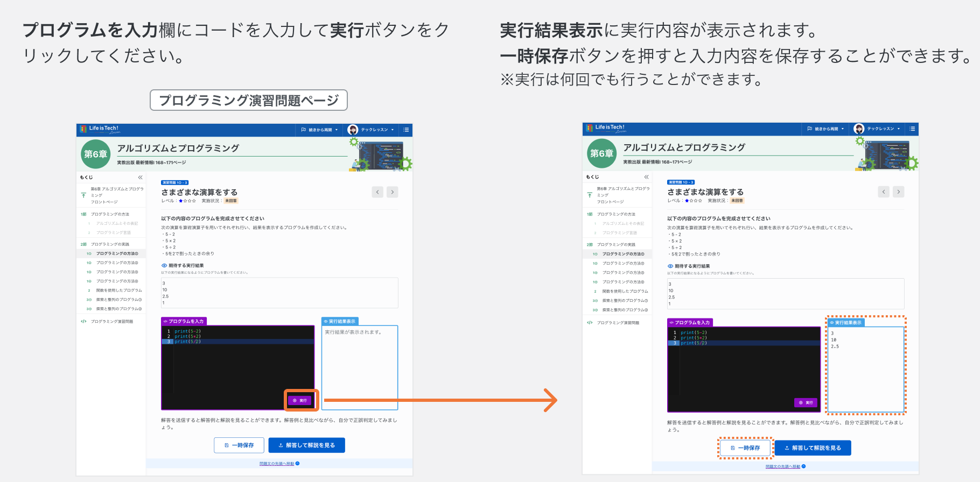This screenshot has width=980, height=482.
Task: Click output result box in right screenshot
Action: pyautogui.click(x=866, y=370)
